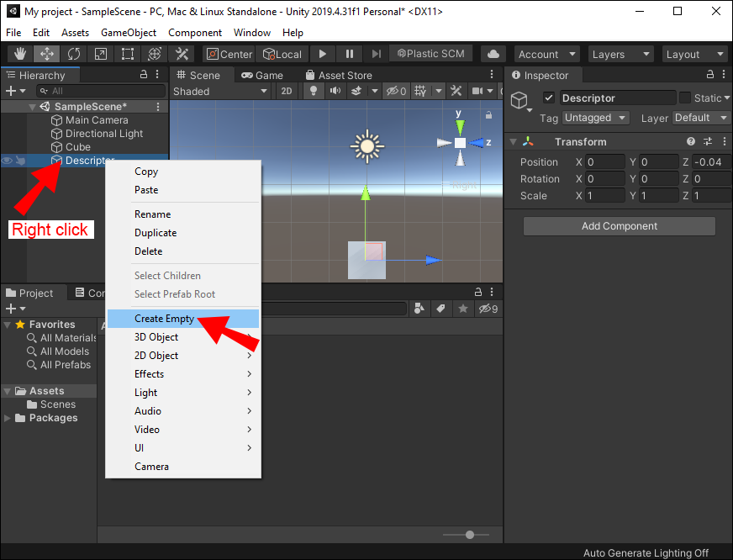Switch to the Game tab
The height and width of the screenshot is (560, 733).
click(262, 76)
